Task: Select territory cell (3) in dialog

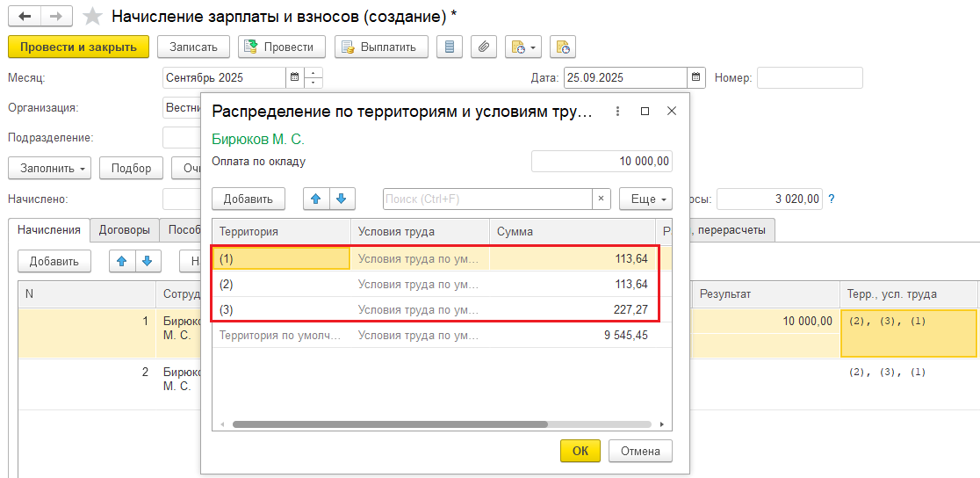Action: [281, 309]
